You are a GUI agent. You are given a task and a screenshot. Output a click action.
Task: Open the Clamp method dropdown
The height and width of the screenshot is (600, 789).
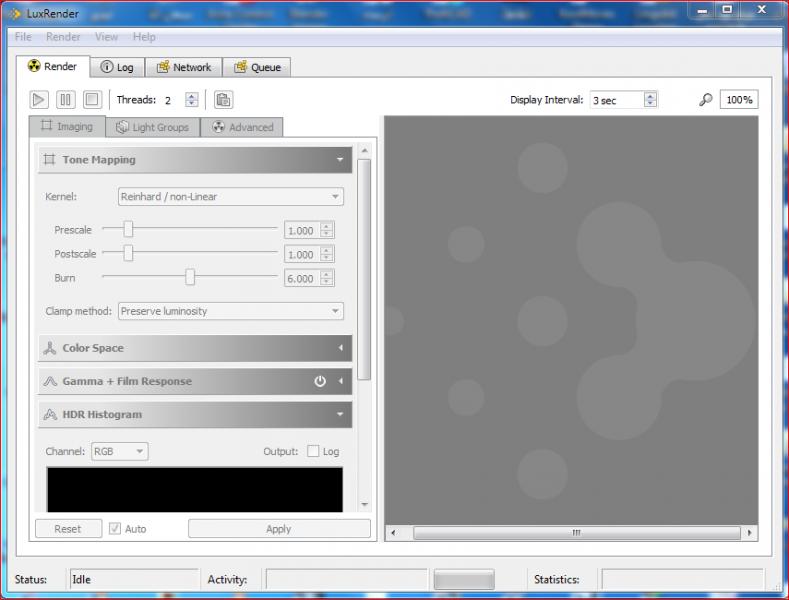(x=230, y=311)
